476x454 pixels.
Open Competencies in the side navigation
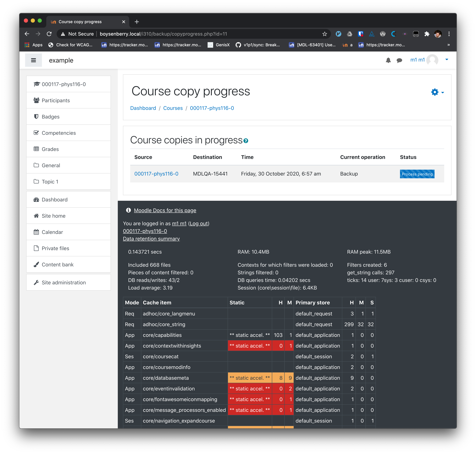click(69, 133)
